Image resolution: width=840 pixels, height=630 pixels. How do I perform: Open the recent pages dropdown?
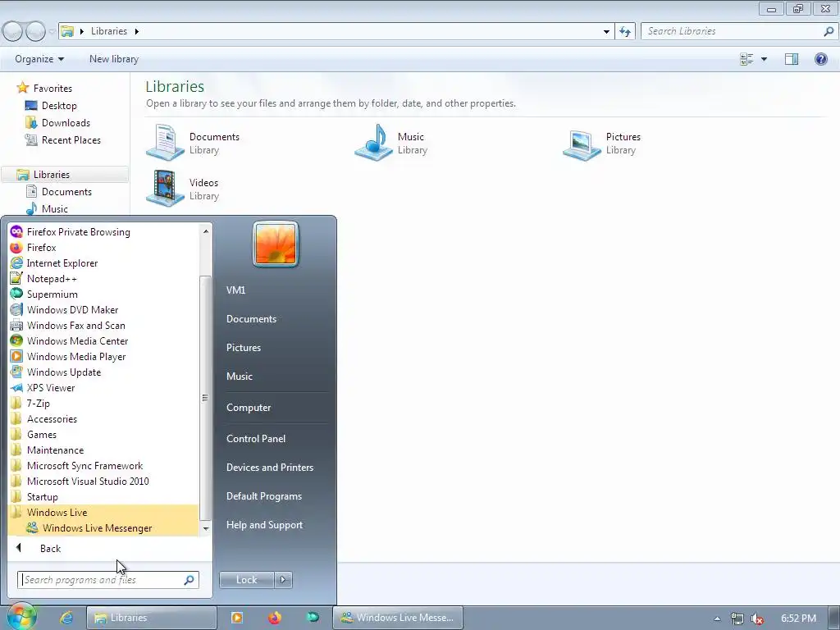(52, 32)
